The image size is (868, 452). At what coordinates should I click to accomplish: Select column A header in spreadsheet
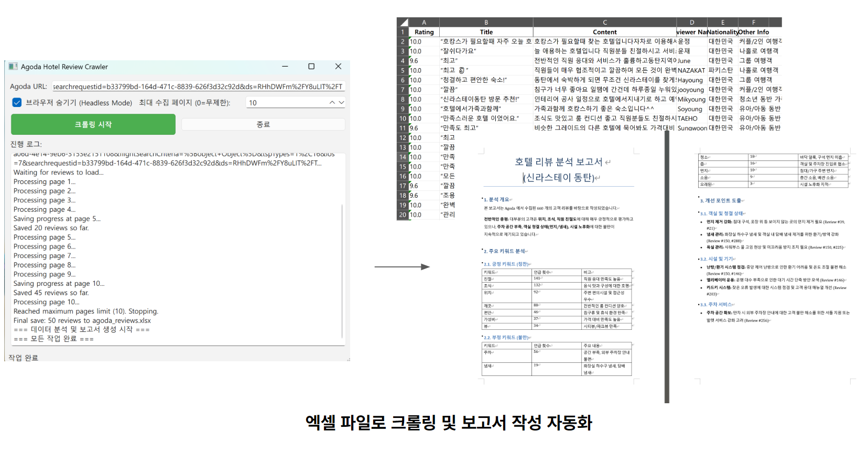(x=424, y=23)
